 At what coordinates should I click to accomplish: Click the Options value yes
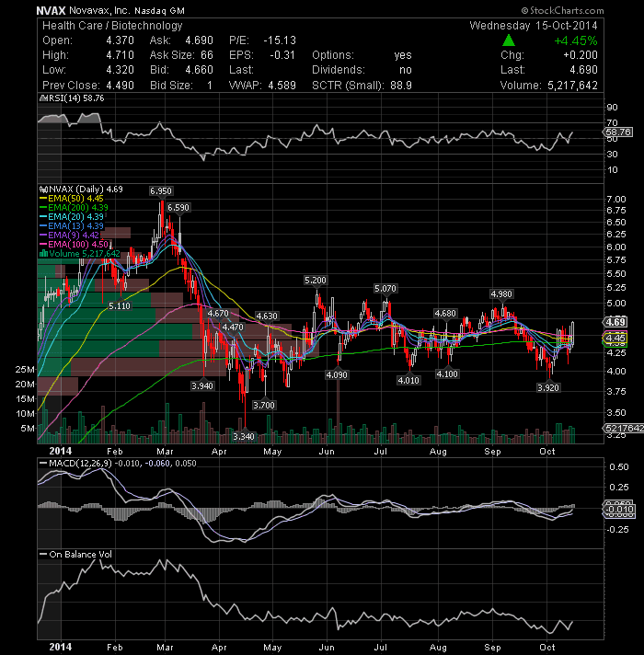coord(403,55)
